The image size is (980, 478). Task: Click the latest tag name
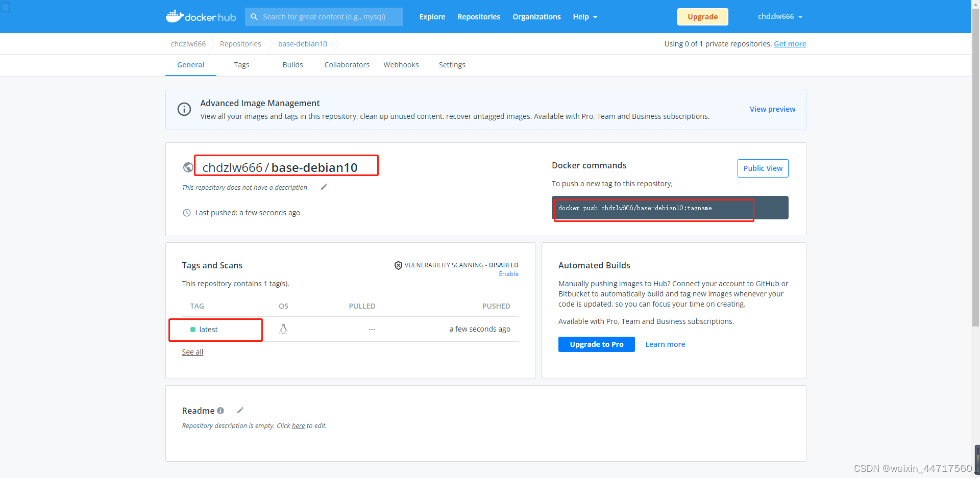click(208, 330)
